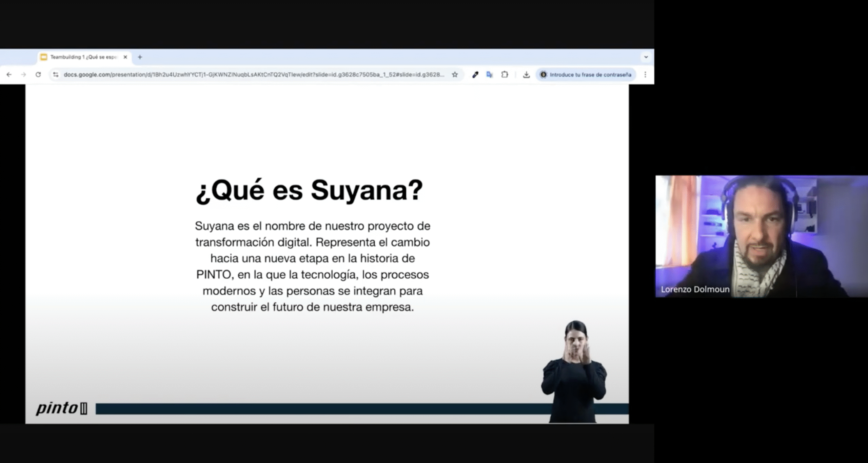The image size is (868, 463).
Task: Open the Chrome three-dot menu
Action: [x=645, y=75]
